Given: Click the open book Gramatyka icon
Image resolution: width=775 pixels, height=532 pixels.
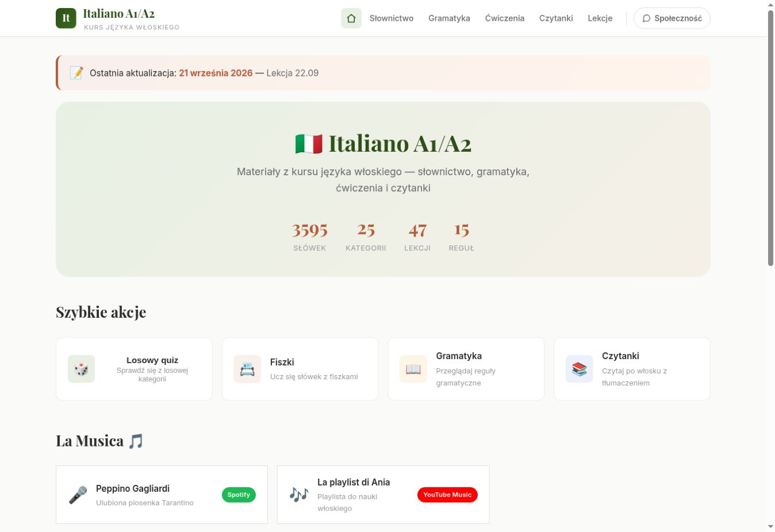Looking at the screenshot, I should pos(413,369).
